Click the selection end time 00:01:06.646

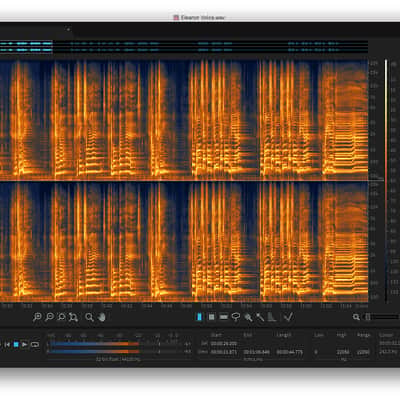tap(257, 352)
